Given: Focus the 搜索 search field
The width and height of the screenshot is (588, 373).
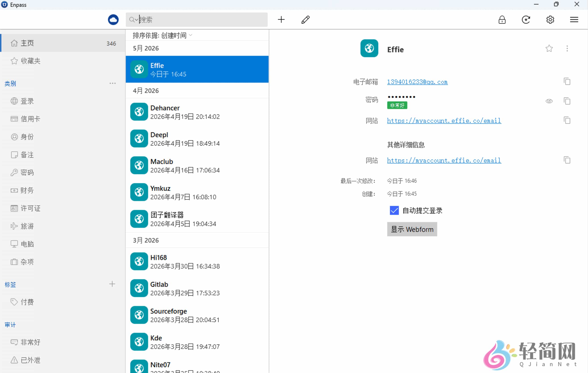Looking at the screenshot, I should (x=197, y=20).
